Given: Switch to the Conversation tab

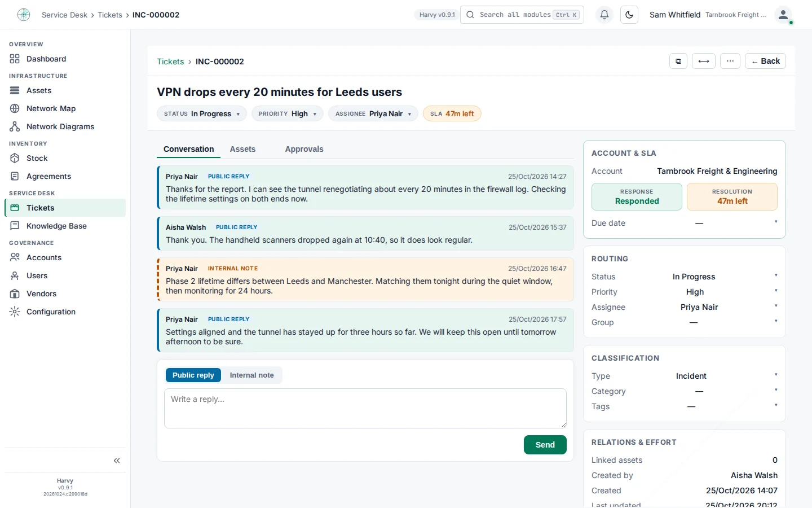Looking at the screenshot, I should point(188,149).
